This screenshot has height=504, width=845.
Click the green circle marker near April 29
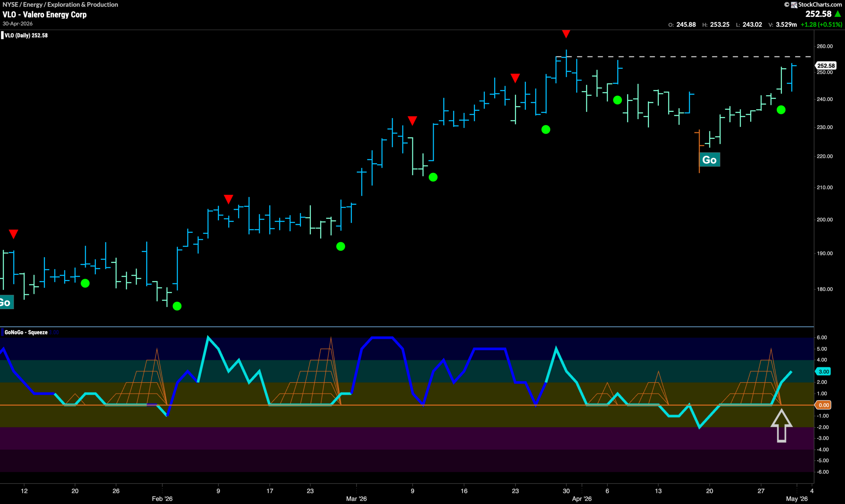coord(781,110)
